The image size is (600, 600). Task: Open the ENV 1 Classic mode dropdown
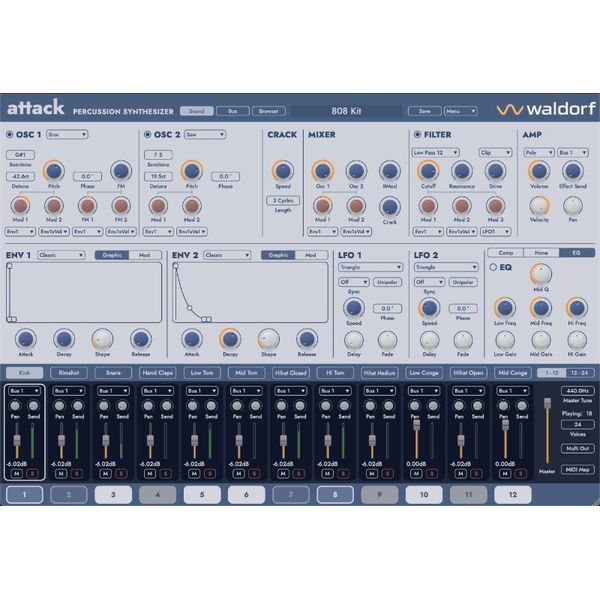61,255
